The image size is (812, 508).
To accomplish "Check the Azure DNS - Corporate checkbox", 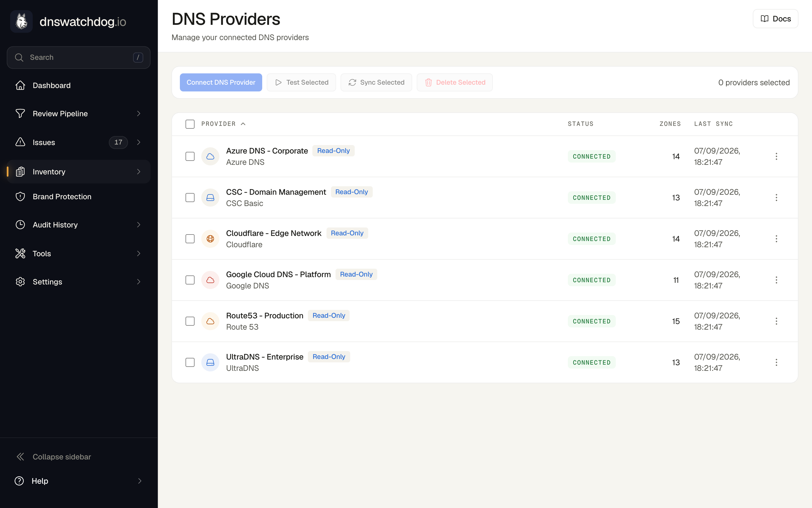I will click(190, 156).
